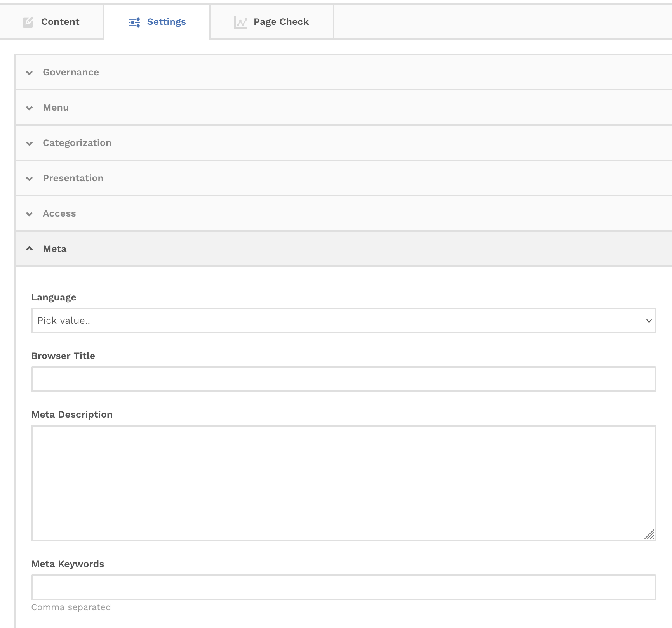Click the Categorization section heading text
This screenshot has width=672, height=628.
pyautogui.click(x=77, y=143)
